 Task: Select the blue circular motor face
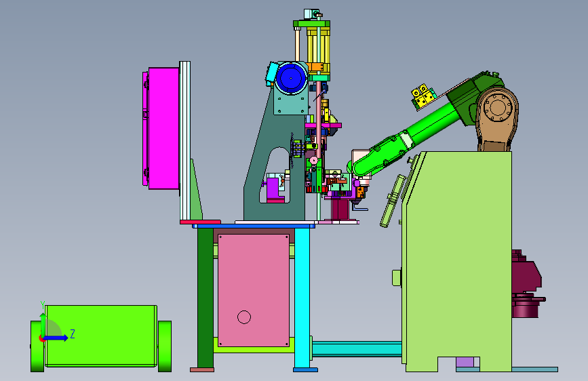(x=291, y=78)
